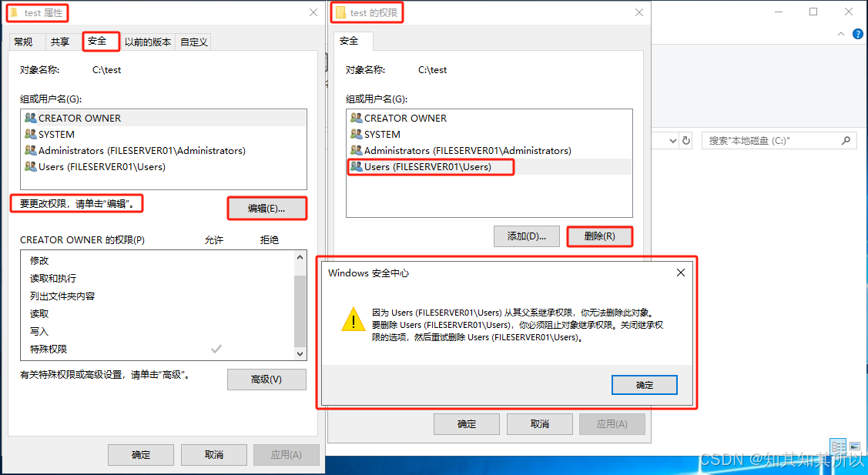868x475 pixels.
Task: Open the 自定义 tab
Action: click(x=194, y=42)
